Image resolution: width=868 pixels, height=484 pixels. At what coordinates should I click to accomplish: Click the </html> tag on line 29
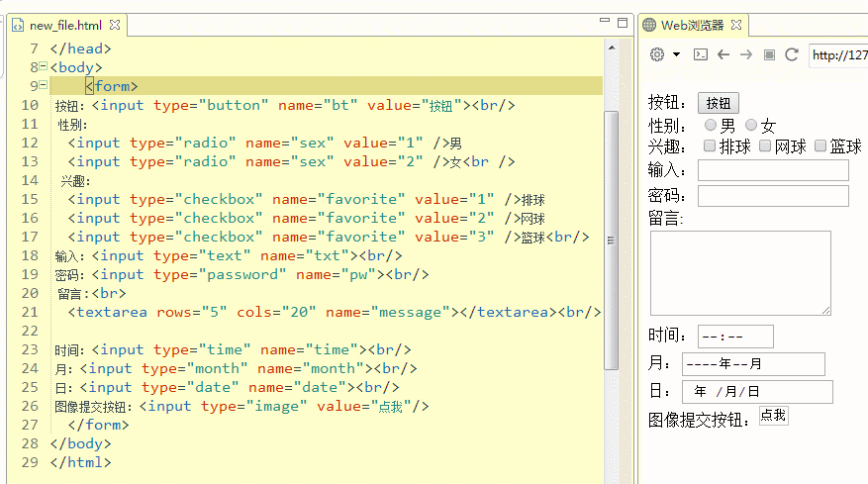tap(80, 463)
